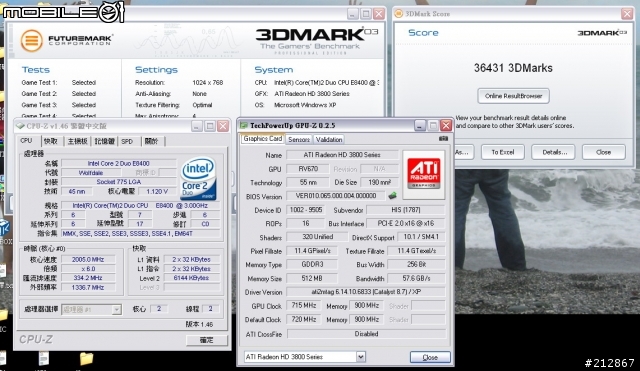Click the ATI CrossFire Disabled field

366,334
